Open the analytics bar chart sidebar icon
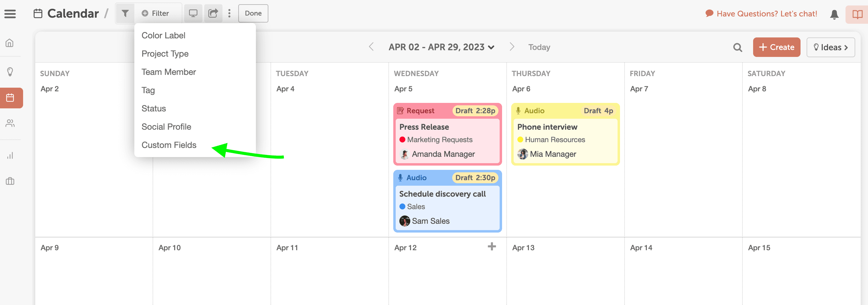Viewport: 868px width, 305px height. [x=10, y=156]
